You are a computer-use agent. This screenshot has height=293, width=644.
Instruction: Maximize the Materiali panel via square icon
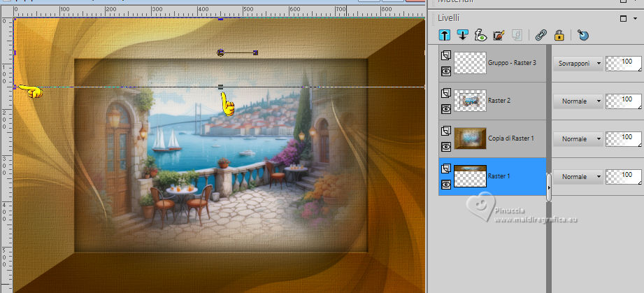[x=624, y=1]
